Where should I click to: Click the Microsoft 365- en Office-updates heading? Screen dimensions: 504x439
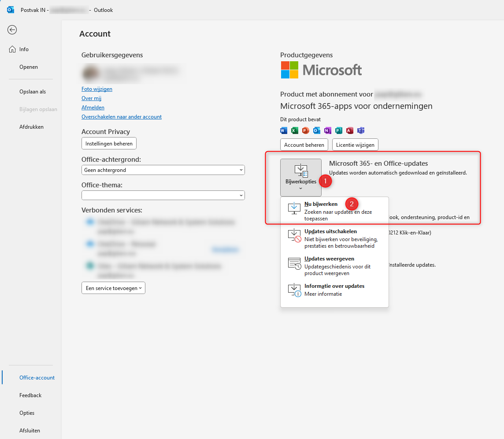(x=378, y=164)
